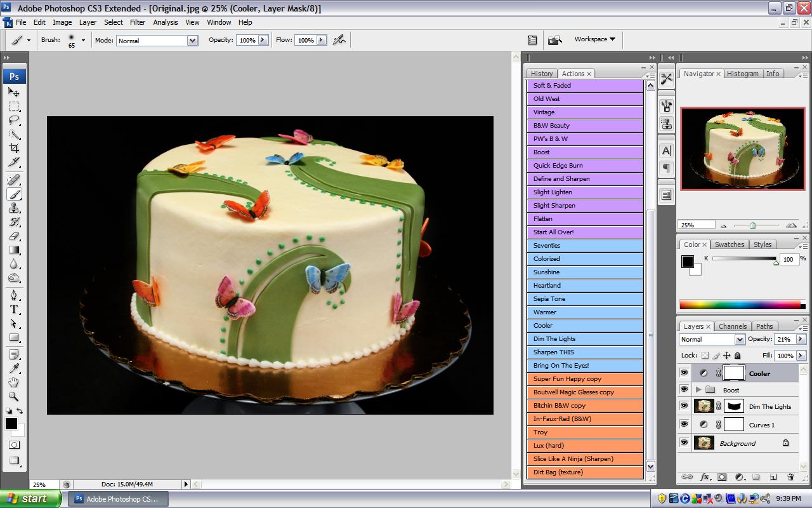The width and height of the screenshot is (812, 508).
Task: Hide the Background layer
Action: click(x=684, y=443)
